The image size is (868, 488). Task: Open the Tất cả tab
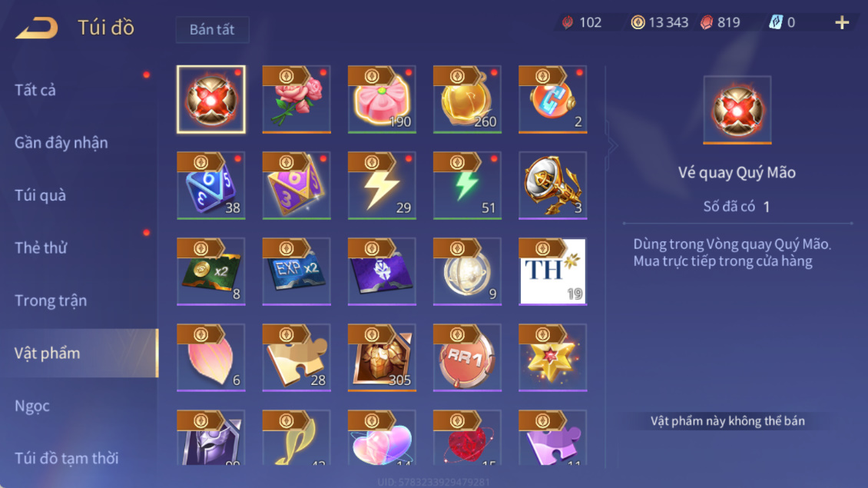click(35, 90)
